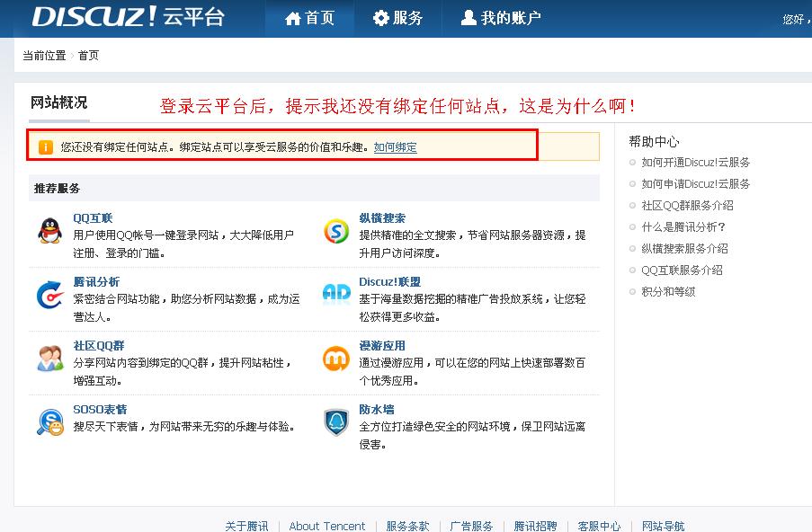Click the SOSO表情 description starting 搜尽天下表情
The image size is (812, 532).
pyautogui.click(x=184, y=427)
